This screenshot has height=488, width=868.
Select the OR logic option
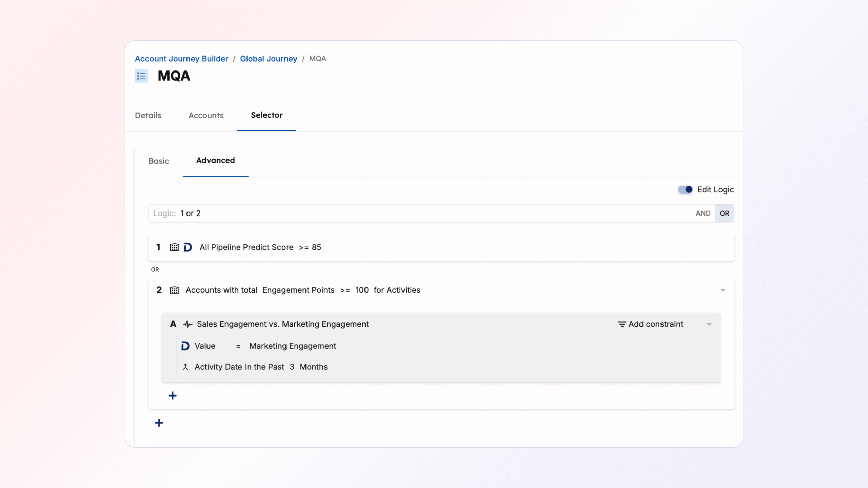click(x=724, y=213)
